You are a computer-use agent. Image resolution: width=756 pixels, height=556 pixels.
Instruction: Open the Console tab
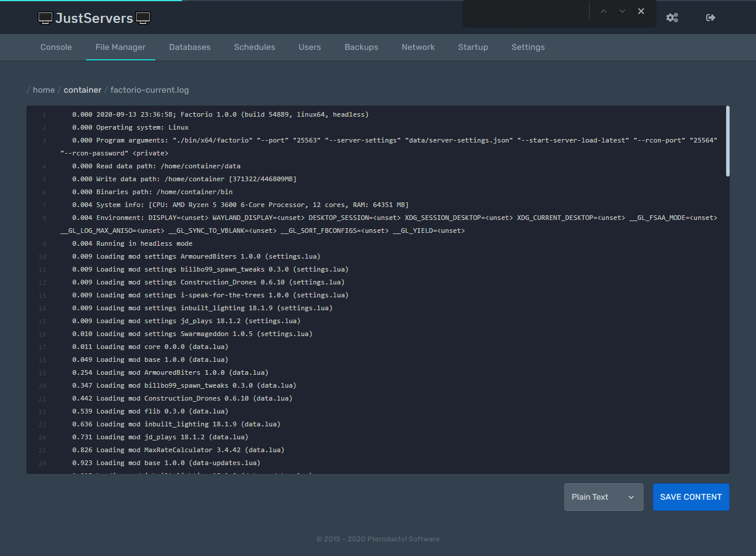click(56, 47)
